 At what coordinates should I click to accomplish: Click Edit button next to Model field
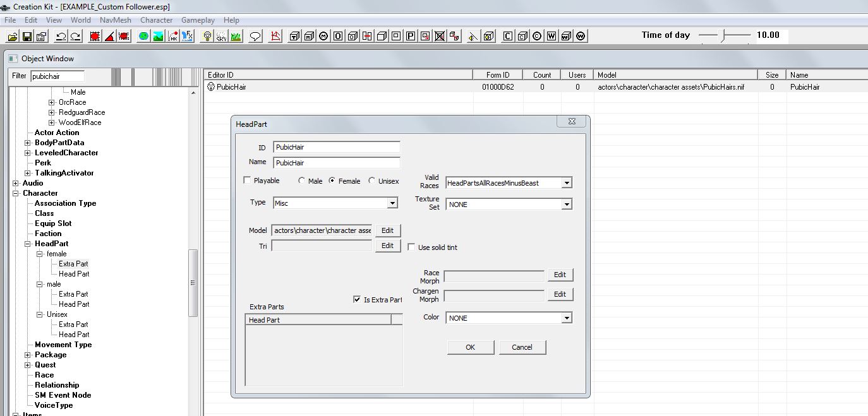[x=387, y=230]
